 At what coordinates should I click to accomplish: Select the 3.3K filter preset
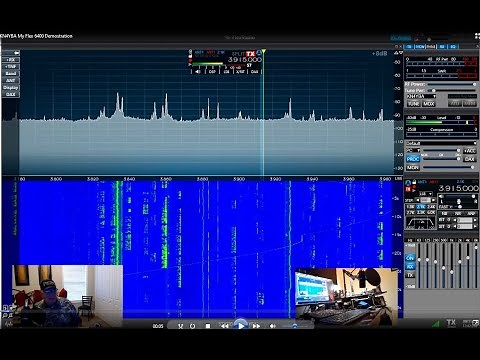[421, 212]
